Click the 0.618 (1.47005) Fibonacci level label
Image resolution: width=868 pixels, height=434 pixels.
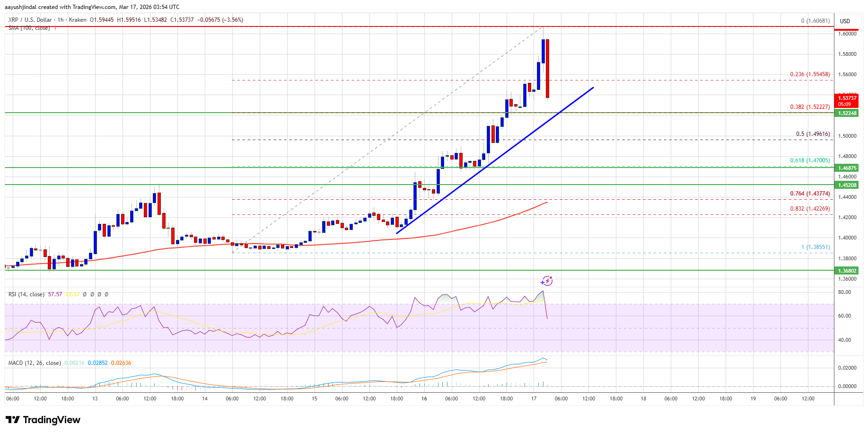tap(810, 160)
